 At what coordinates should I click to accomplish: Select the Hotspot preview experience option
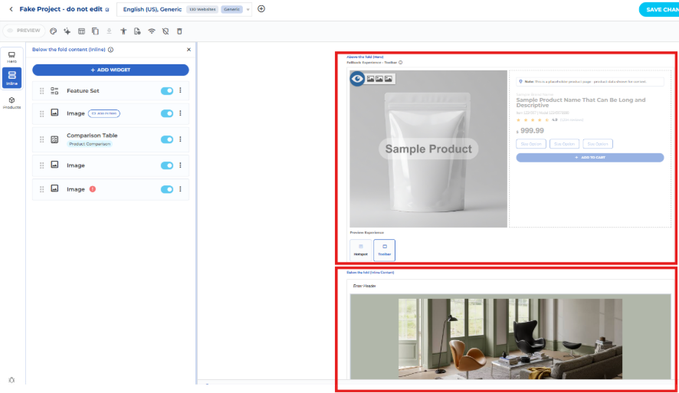pyautogui.click(x=361, y=250)
